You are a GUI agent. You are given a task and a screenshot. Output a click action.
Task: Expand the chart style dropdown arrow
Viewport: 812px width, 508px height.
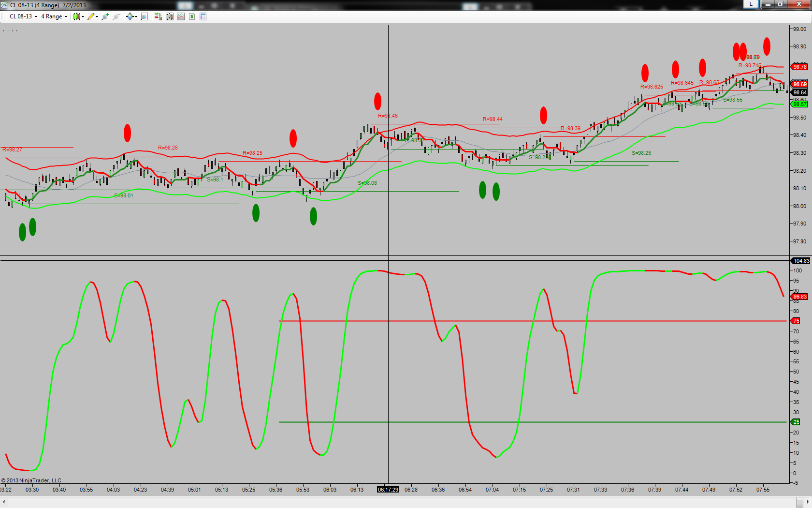[x=83, y=16]
